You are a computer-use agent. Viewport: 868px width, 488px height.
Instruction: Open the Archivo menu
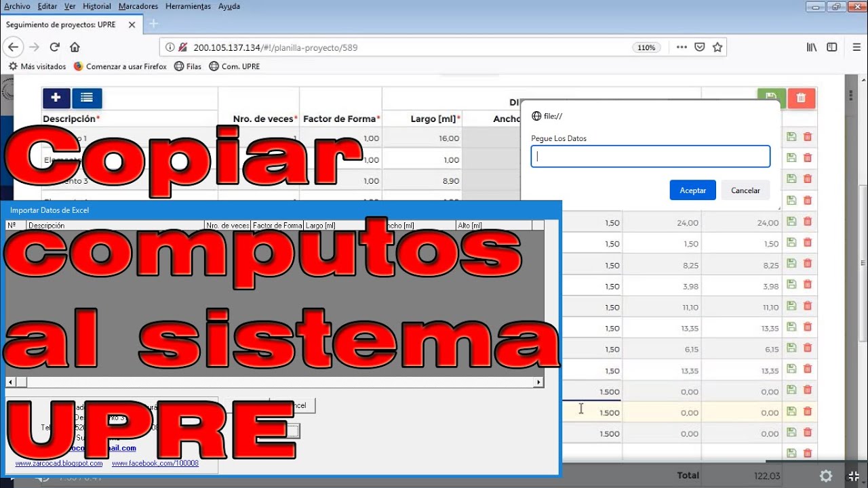(17, 6)
